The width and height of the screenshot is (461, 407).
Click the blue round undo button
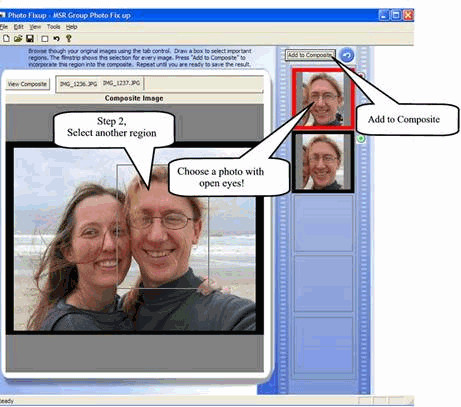(347, 55)
